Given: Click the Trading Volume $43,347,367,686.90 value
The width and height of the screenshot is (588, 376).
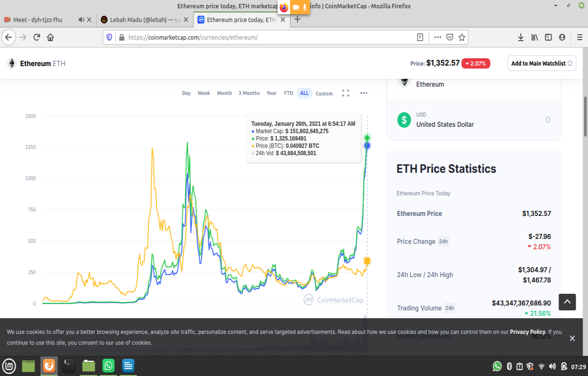Looking at the screenshot, I should [521, 303].
